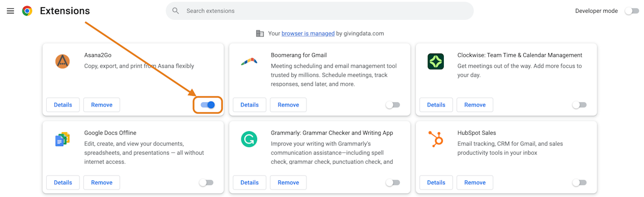Remove HubSpot Sales extension
Screen dimensions: 644x197
point(475,183)
